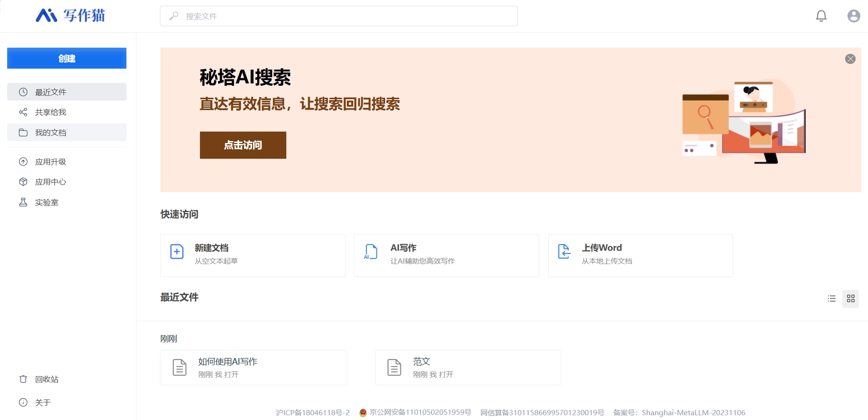
Task: Click the file icon of 如何使用AI写作
Action: click(179, 368)
